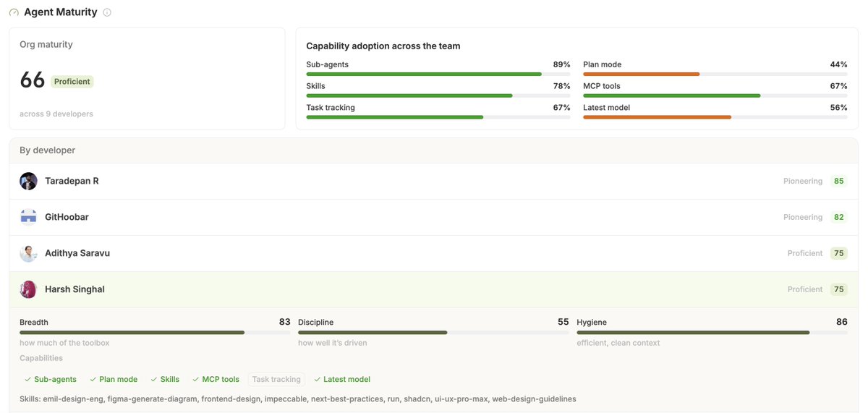Click the MCP tools 67% adoption bar
The width and height of the screenshot is (868, 413).
click(x=715, y=95)
